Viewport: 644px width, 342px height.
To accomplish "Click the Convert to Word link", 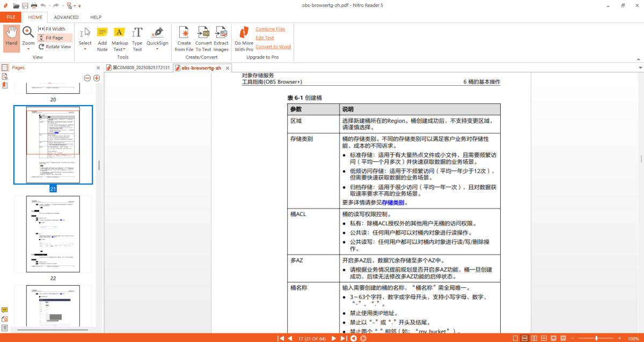I will click(x=273, y=47).
